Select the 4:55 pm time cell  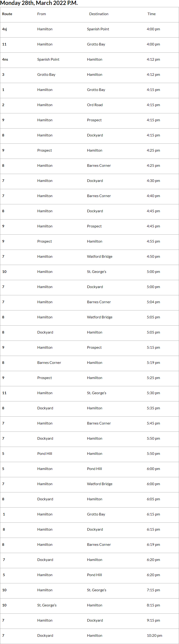click(153, 241)
